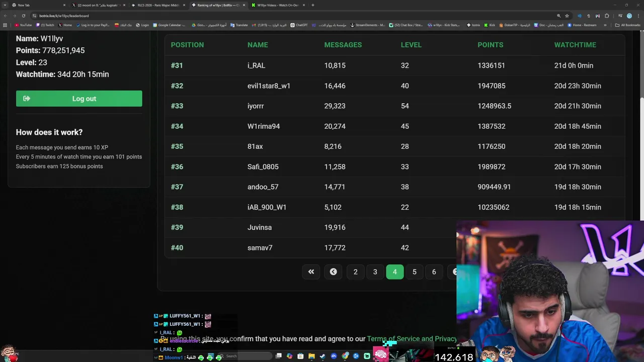Open Chrome from the taskbar
Screen dimensions: 644x362
click(x=345, y=356)
